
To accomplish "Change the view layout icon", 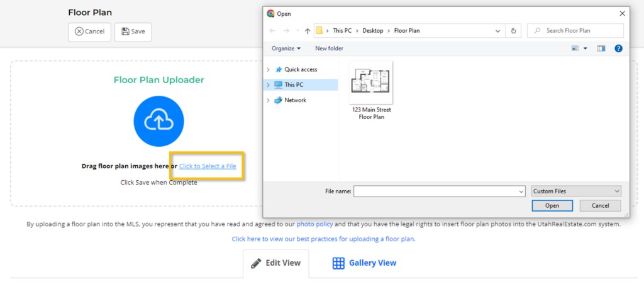I will point(575,48).
